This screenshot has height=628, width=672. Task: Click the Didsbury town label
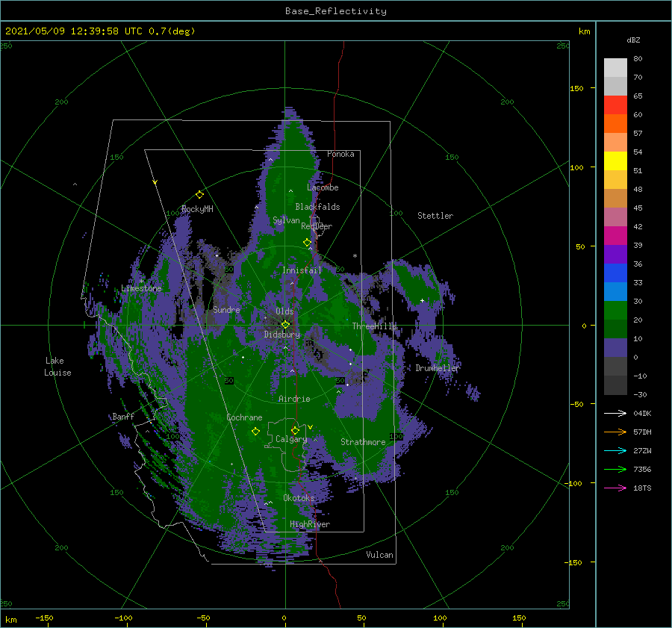(x=282, y=335)
